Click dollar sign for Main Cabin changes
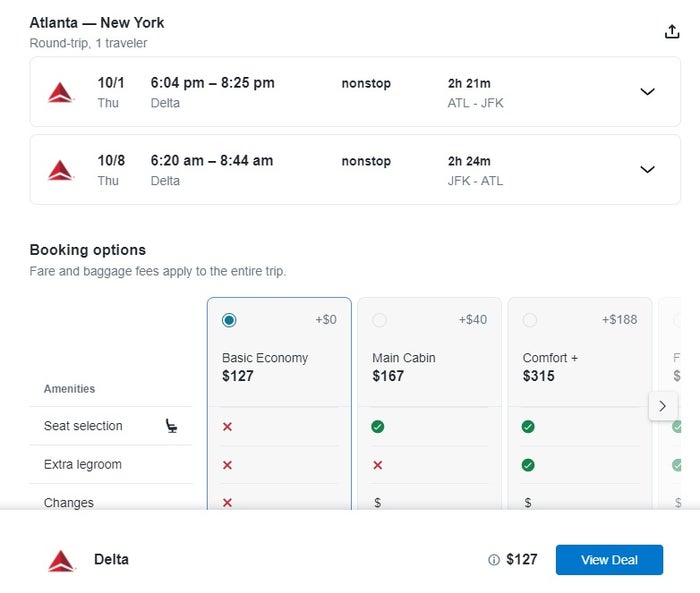Screen dimensions: 700x593 pyautogui.click(x=378, y=503)
